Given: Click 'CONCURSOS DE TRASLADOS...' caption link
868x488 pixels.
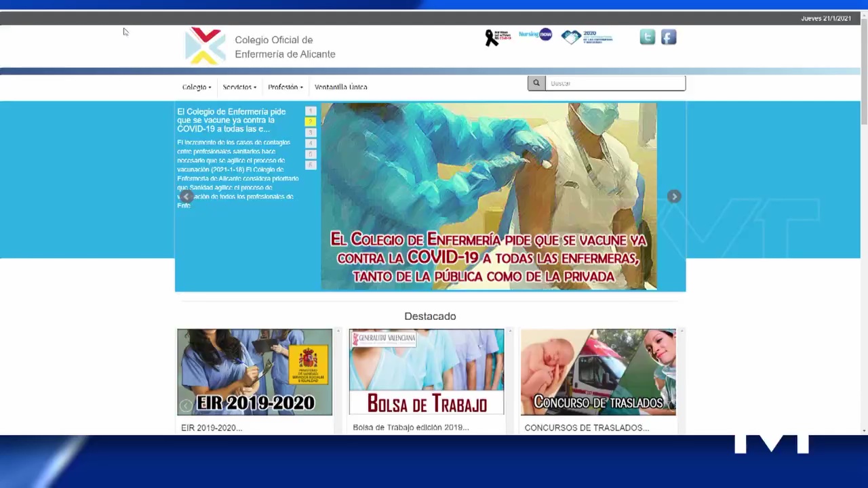Looking at the screenshot, I should (587, 428).
